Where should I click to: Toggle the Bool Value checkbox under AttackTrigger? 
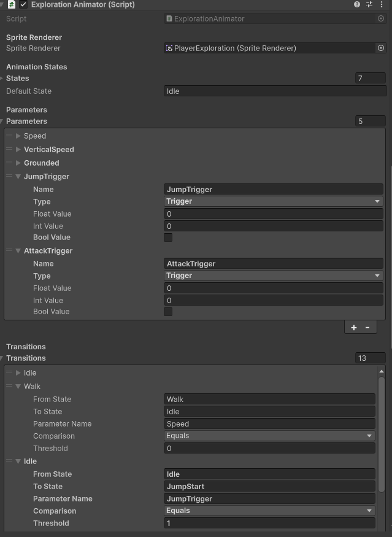coord(168,311)
